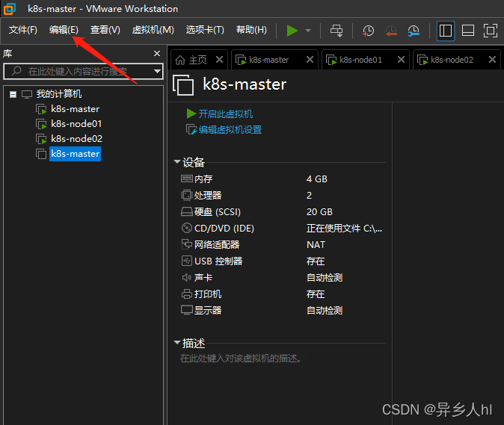Open the 虚拟机(M) menu
This screenshot has height=425, width=504.
point(153,30)
